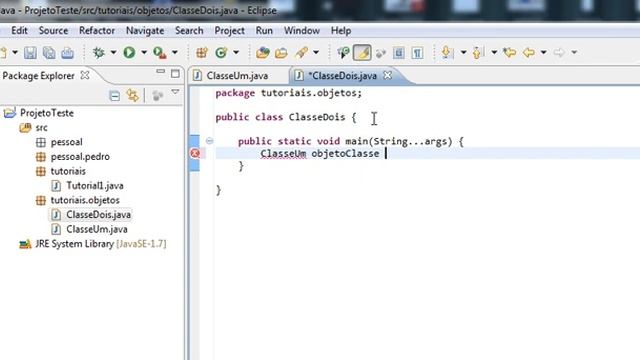The width and height of the screenshot is (640, 360).
Task: Maximize the Package Explorer panel
Action: pos(175,73)
